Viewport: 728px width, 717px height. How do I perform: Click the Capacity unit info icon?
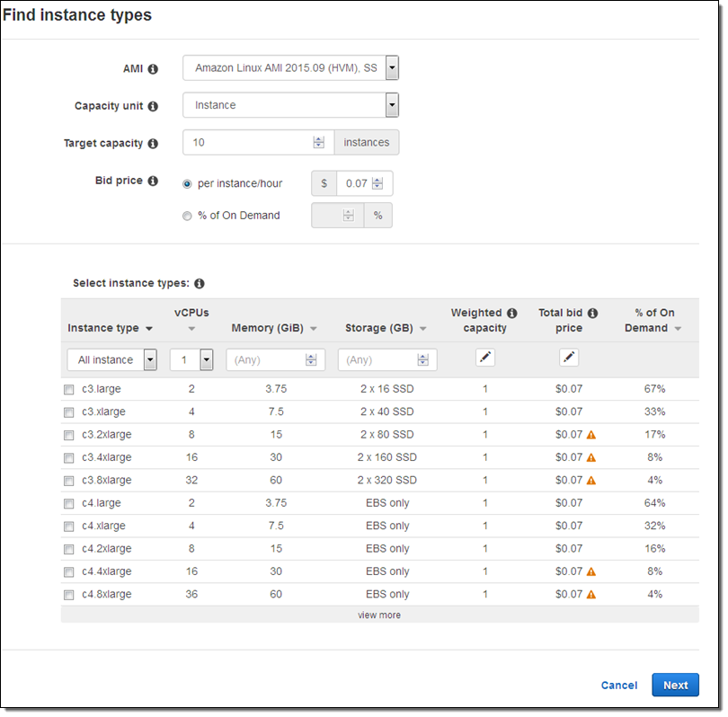click(x=153, y=106)
